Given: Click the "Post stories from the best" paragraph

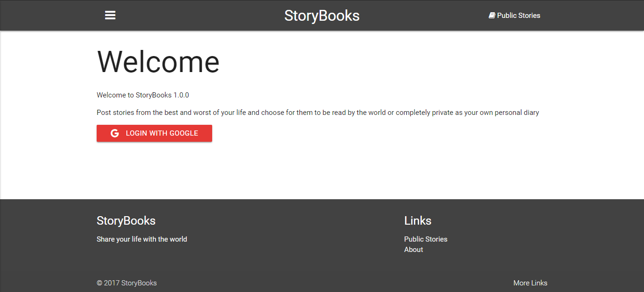Looking at the screenshot, I should 318,113.
